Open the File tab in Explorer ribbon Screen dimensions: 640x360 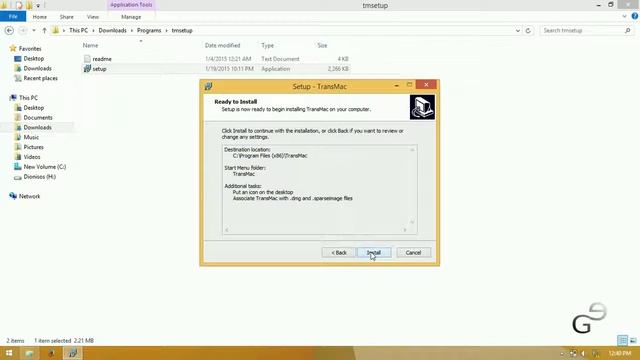pyautogui.click(x=13, y=17)
